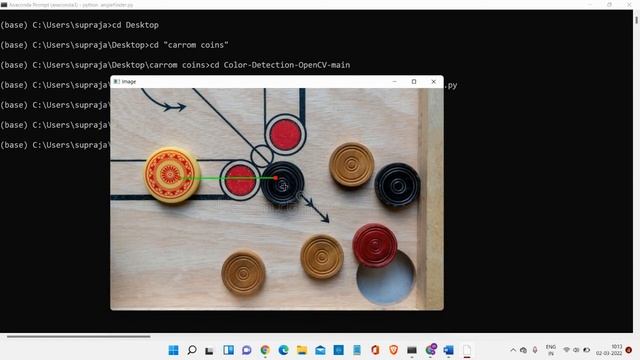640x360 pixels.
Task: Click the 'cd Color-Detection-OpenCV-main' line
Action: (x=175, y=65)
